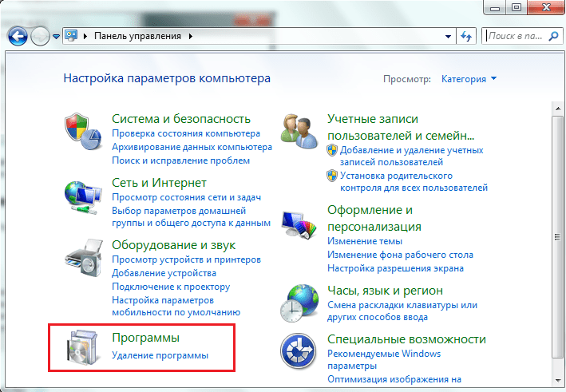This screenshot has height=392, width=566.
Task: Click the scrollbar down arrow
Action: coord(558,380)
